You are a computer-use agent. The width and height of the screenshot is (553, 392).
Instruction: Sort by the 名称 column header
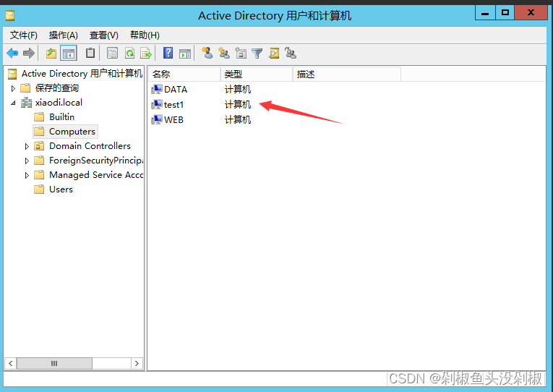(x=184, y=74)
